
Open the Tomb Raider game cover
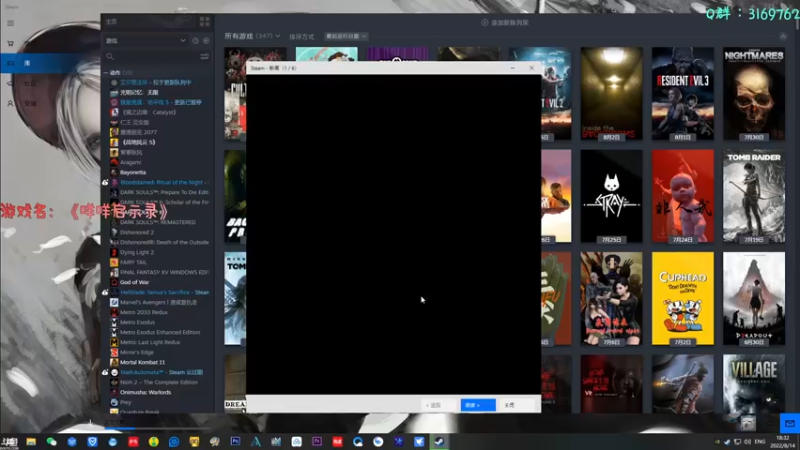754,196
